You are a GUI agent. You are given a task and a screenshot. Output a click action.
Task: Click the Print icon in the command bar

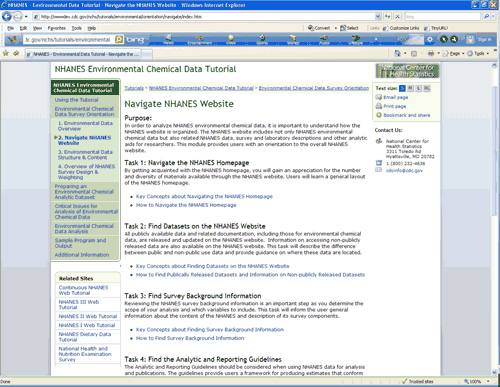[x=431, y=53]
